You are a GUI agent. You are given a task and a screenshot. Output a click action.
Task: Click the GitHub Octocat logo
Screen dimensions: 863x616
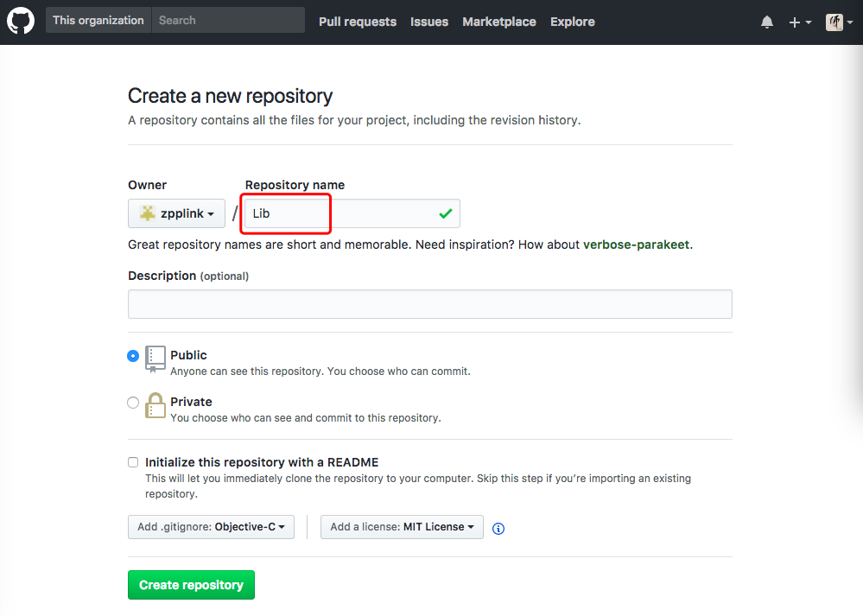click(x=21, y=22)
